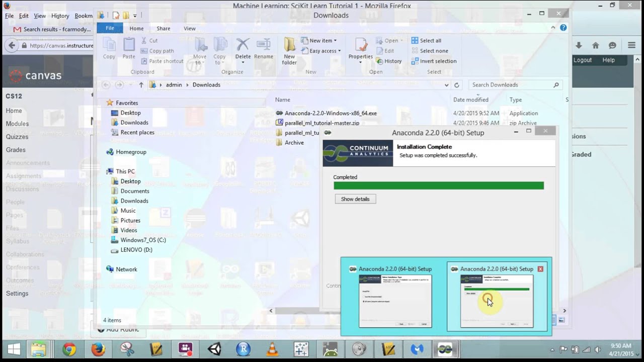Image resolution: width=644 pixels, height=362 pixels.
Task: Click the Search Downloads field
Action: click(515, 85)
